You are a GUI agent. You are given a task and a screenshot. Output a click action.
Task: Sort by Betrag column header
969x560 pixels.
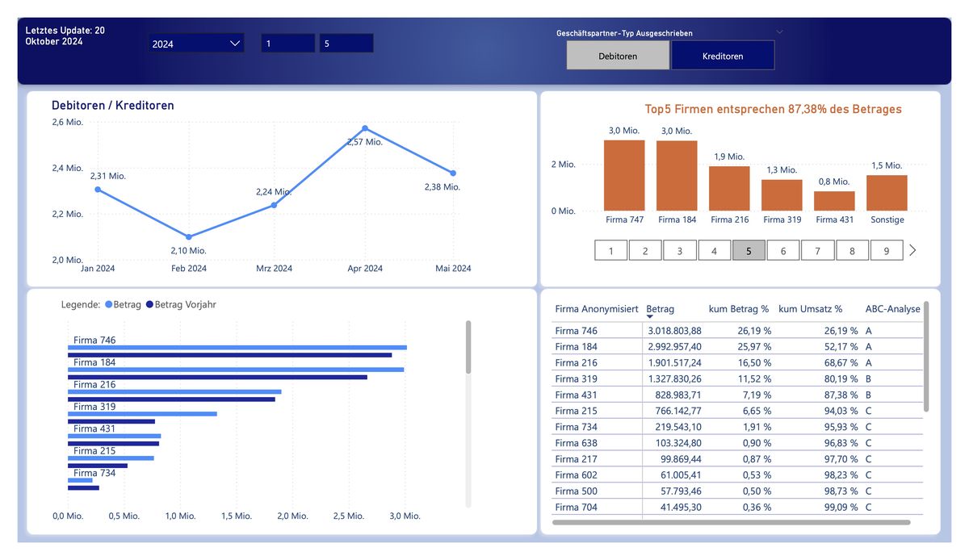[x=661, y=309]
